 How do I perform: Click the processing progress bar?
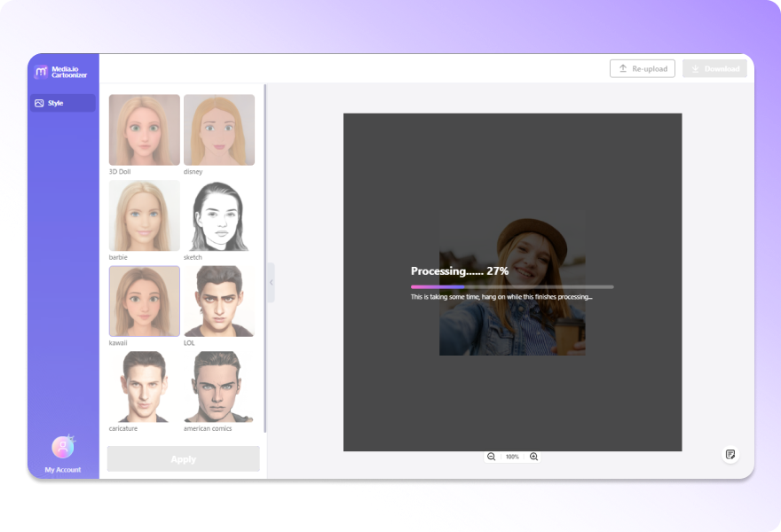coord(511,286)
